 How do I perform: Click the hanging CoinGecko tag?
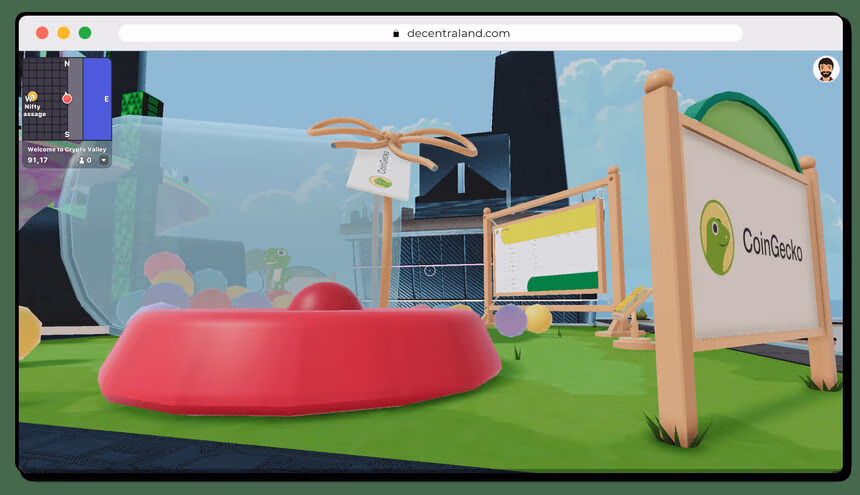point(378,172)
